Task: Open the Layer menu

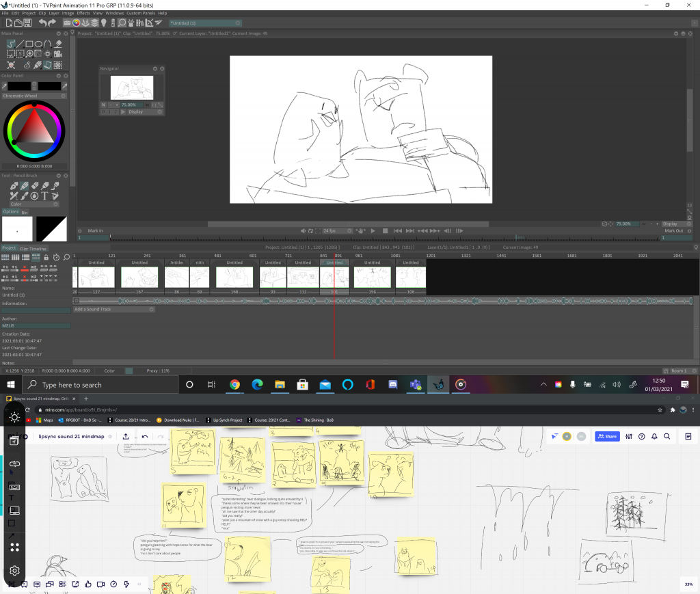Action: (x=53, y=14)
